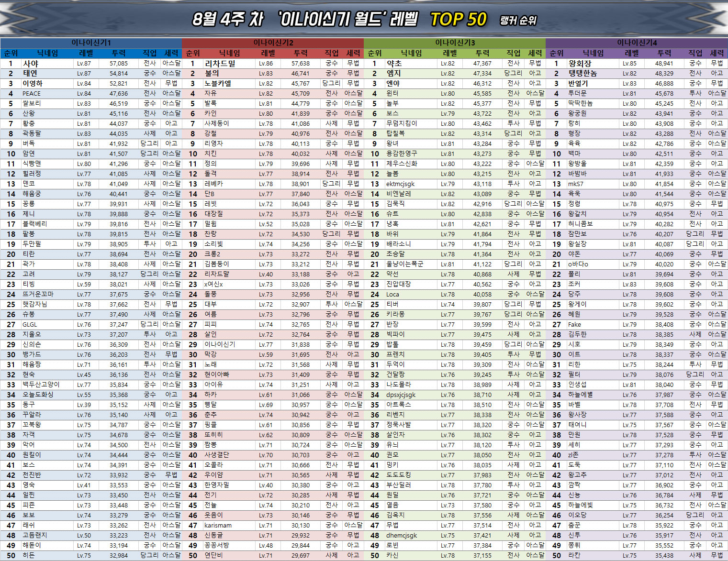Click the 레벨 column header under 이나이신기3
Viewport: 728px width, 561px height.
point(449,53)
